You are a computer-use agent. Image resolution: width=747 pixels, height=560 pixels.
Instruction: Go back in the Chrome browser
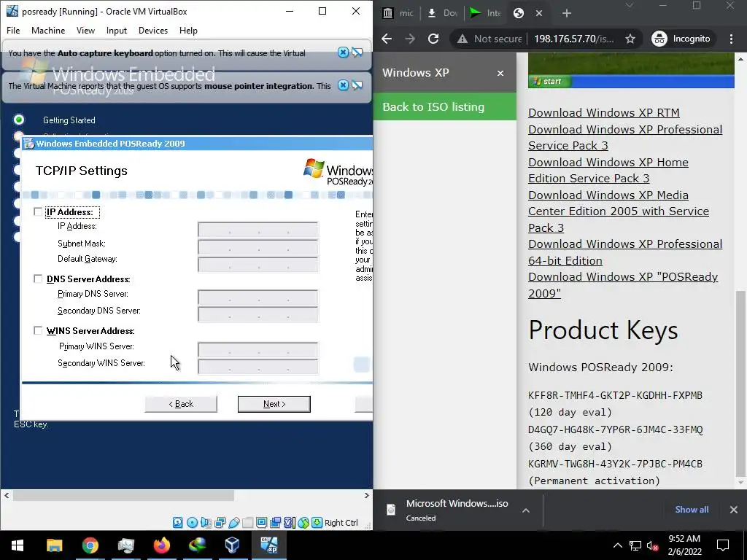pos(387,39)
